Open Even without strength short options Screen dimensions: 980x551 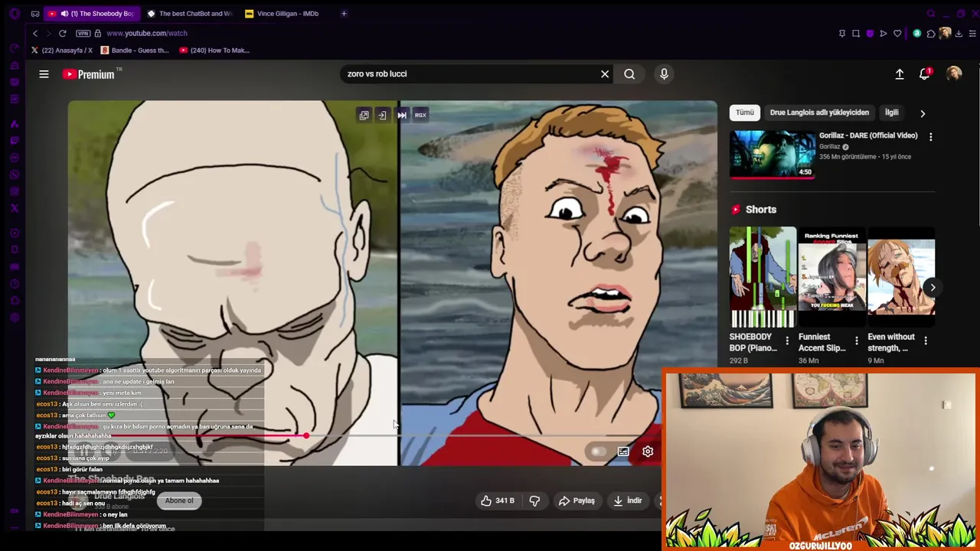[925, 341]
